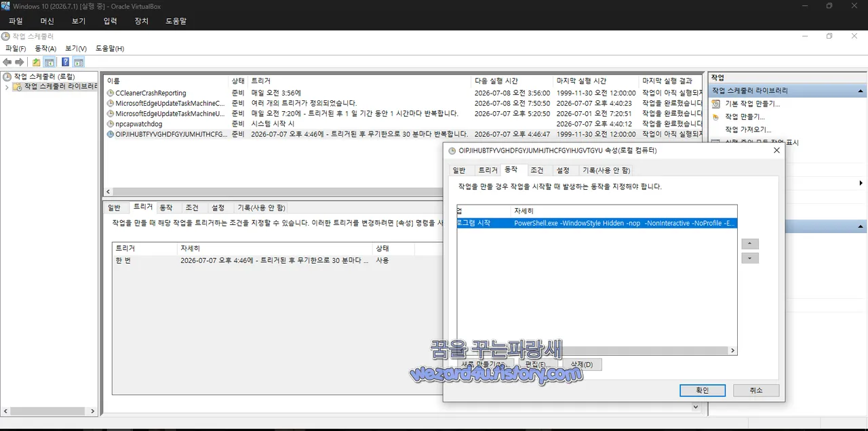Click the up-one-level folder toolbar icon
The image size is (868, 431).
pos(37,62)
